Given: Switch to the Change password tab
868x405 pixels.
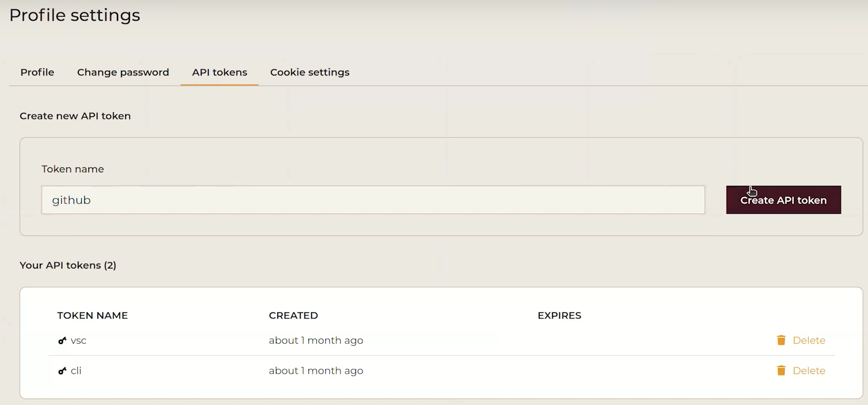Looking at the screenshot, I should [123, 72].
